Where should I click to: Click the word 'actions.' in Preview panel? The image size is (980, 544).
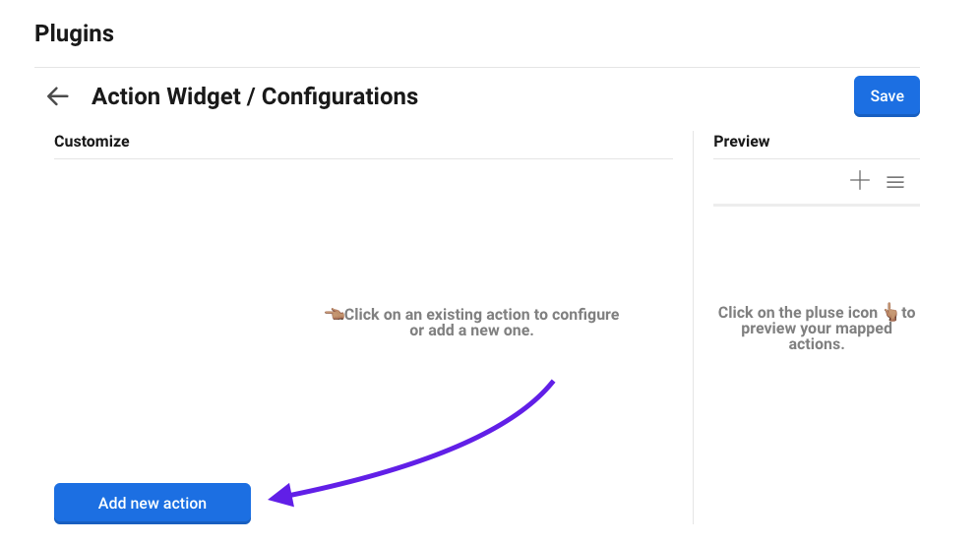coord(817,344)
